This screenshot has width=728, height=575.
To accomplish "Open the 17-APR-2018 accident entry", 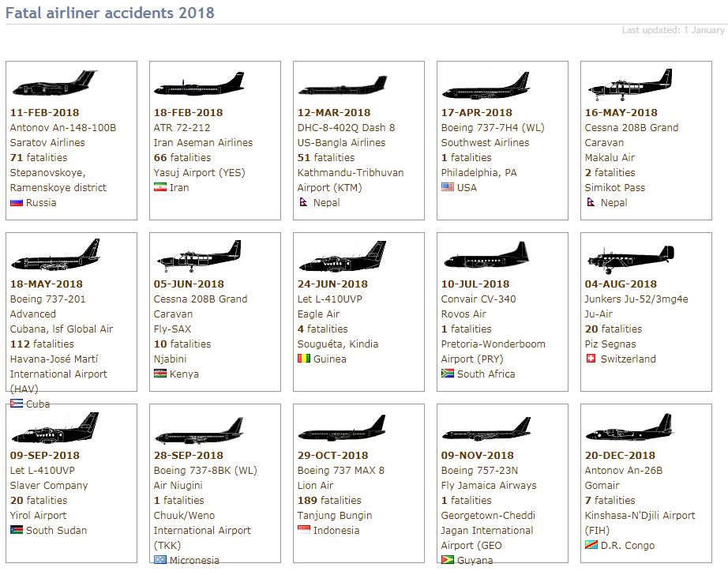I will point(476,112).
